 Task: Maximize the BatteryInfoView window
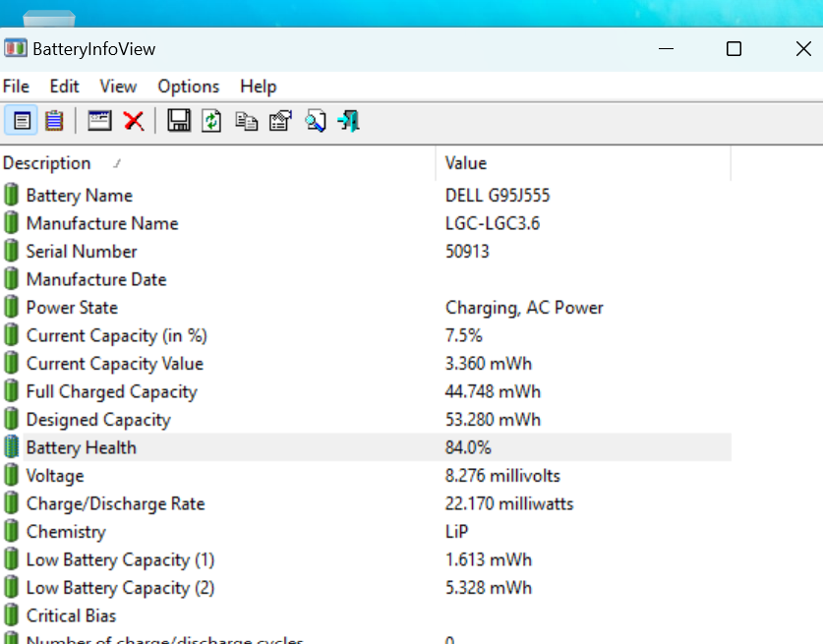click(x=734, y=49)
